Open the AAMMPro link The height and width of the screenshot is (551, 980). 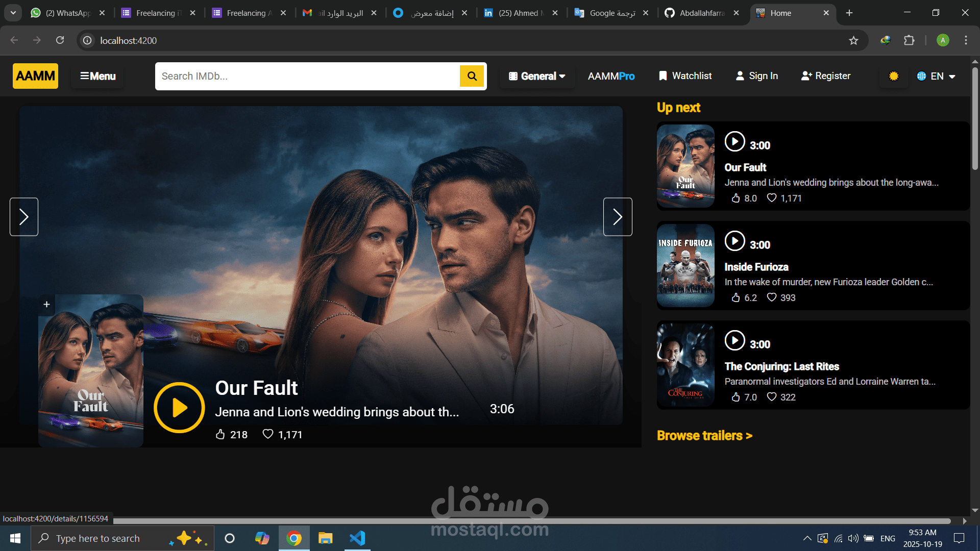[611, 76]
